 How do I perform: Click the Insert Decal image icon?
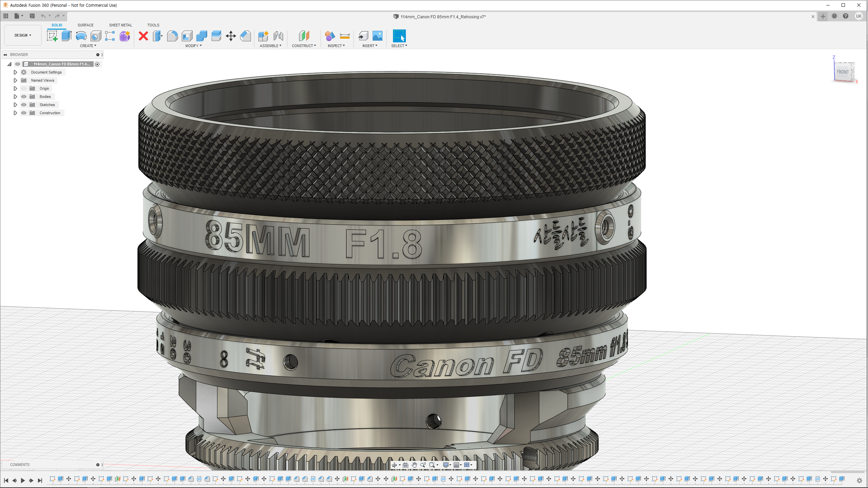pos(377,36)
